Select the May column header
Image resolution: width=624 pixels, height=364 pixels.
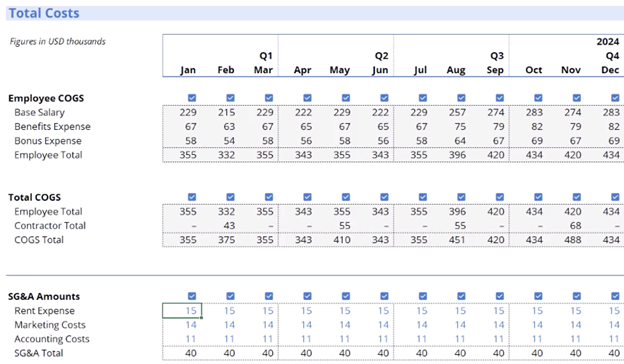click(x=339, y=70)
